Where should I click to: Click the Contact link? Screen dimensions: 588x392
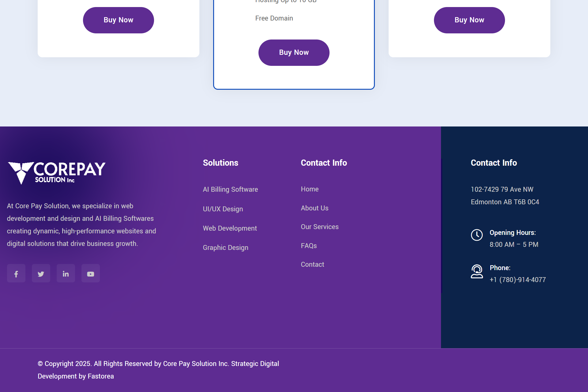click(312, 264)
